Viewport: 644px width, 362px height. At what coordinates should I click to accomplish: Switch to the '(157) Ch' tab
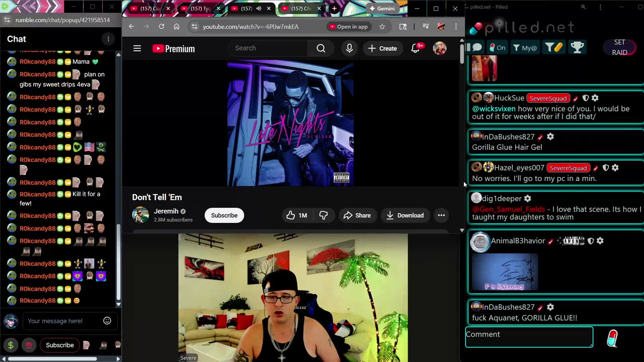[300, 9]
